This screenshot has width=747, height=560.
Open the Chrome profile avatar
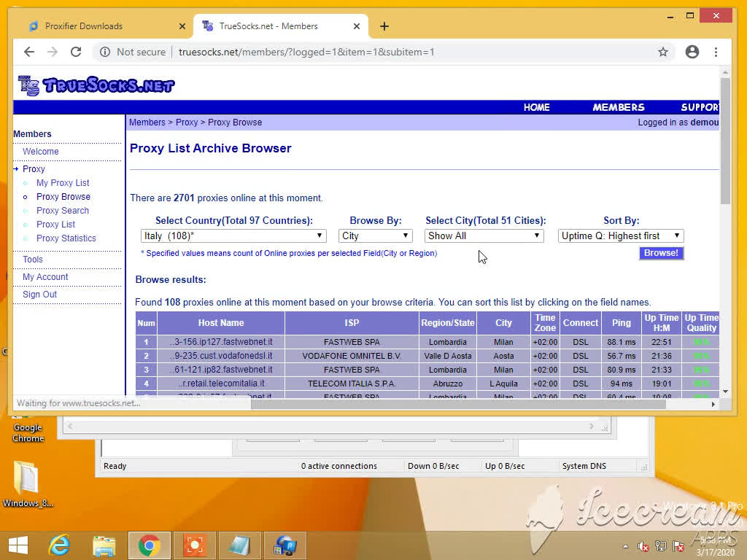[692, 52]
